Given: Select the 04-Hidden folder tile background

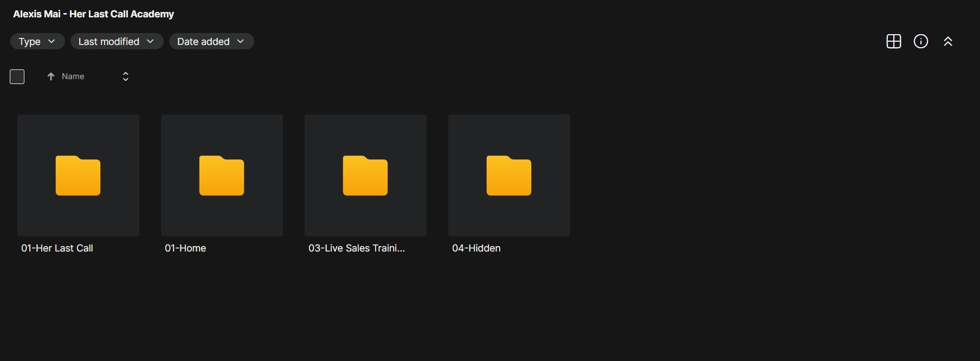Looking at the screenshot, I should pos(509,175).
